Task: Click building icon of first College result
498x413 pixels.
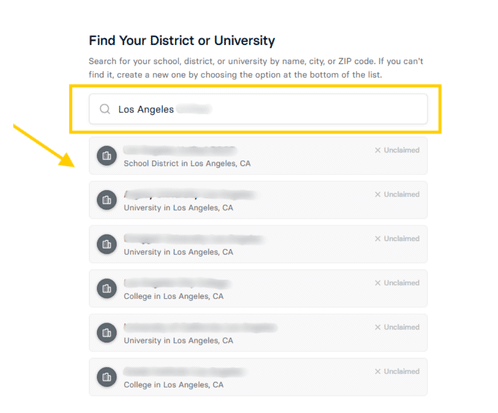Action: pyautogui.click(x=107, y=289)
